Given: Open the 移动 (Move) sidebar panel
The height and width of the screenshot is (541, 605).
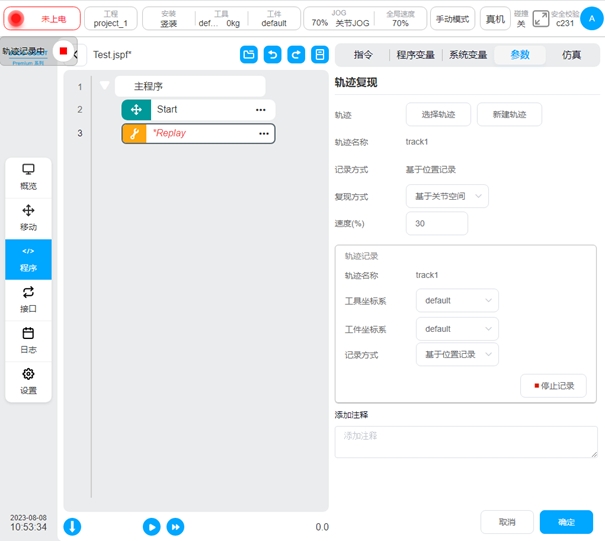Looking at the screenshot, I should 28,217.
